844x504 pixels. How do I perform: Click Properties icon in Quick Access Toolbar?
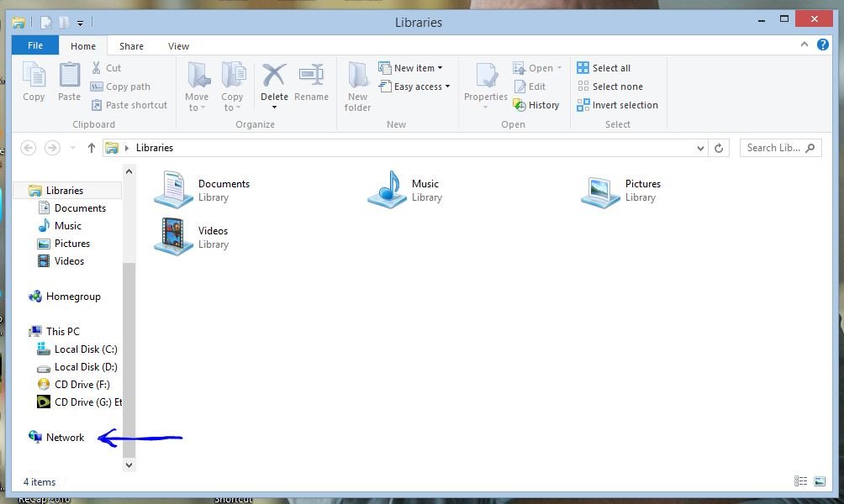point(46,23)
